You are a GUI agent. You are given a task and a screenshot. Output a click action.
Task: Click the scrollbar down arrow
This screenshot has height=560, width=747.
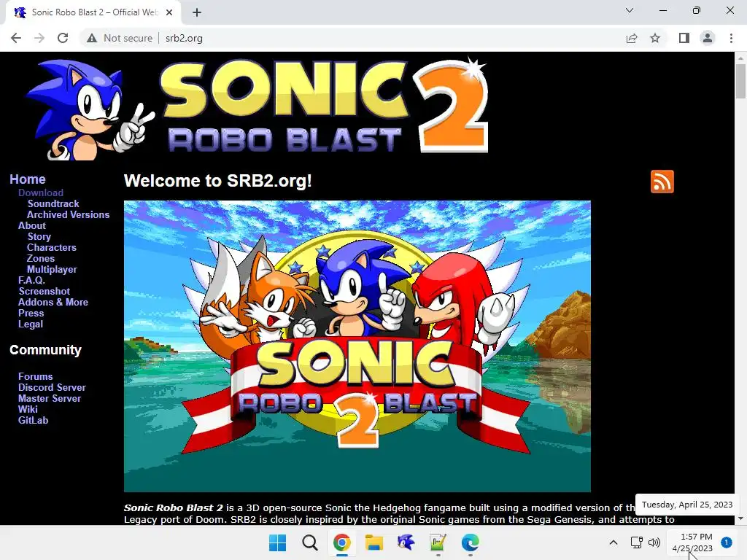point(740,518)
